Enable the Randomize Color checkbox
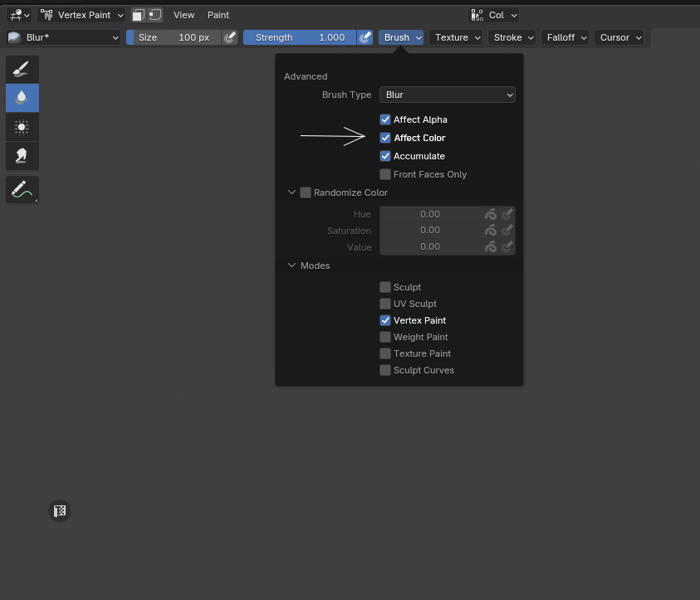700x600 pixels. (306, 193)
